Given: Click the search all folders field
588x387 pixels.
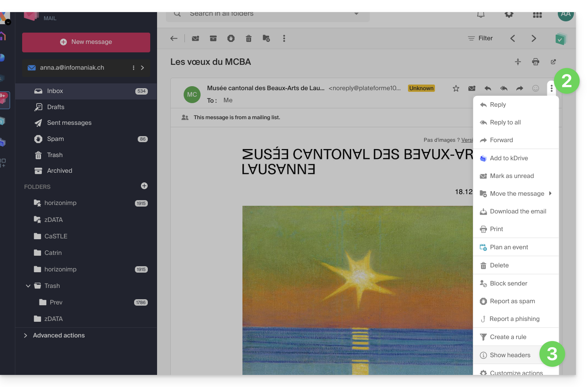Looking at the screenshot, I should coord(266,14).
